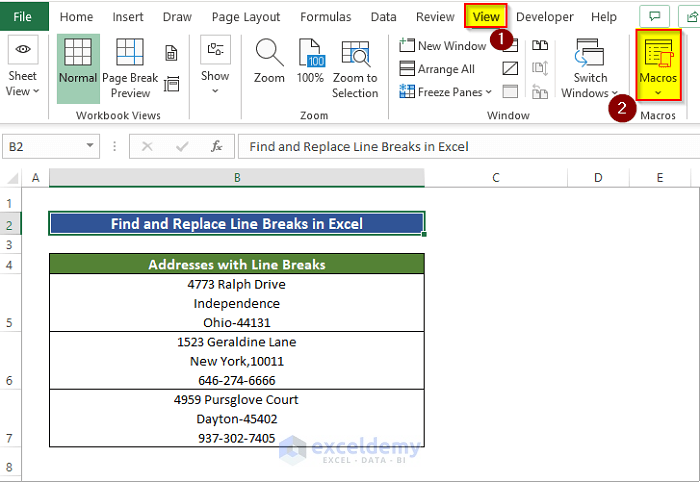Cancel the formula entry (X icon)

coord(147,146)
